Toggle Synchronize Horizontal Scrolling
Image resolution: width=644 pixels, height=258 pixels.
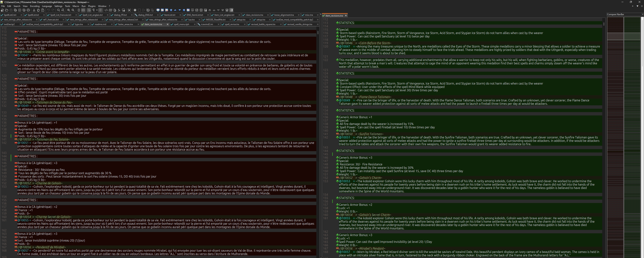(83, 10)
